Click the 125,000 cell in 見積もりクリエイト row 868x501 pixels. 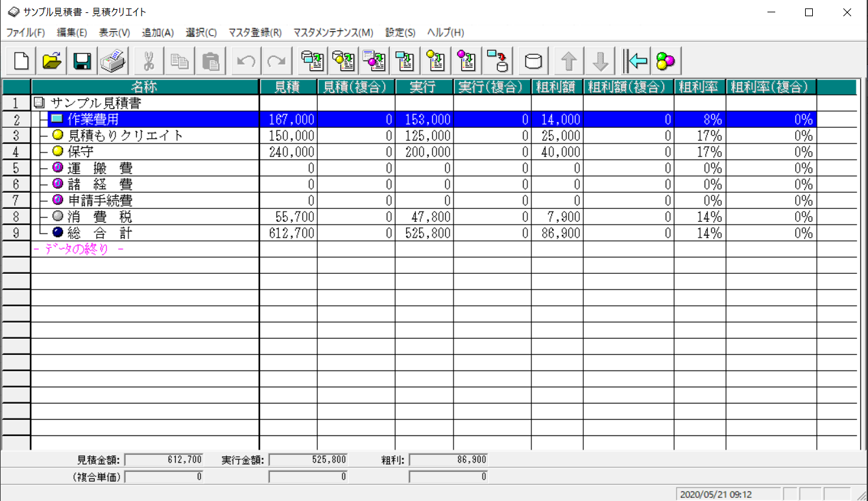pos(424,135)
